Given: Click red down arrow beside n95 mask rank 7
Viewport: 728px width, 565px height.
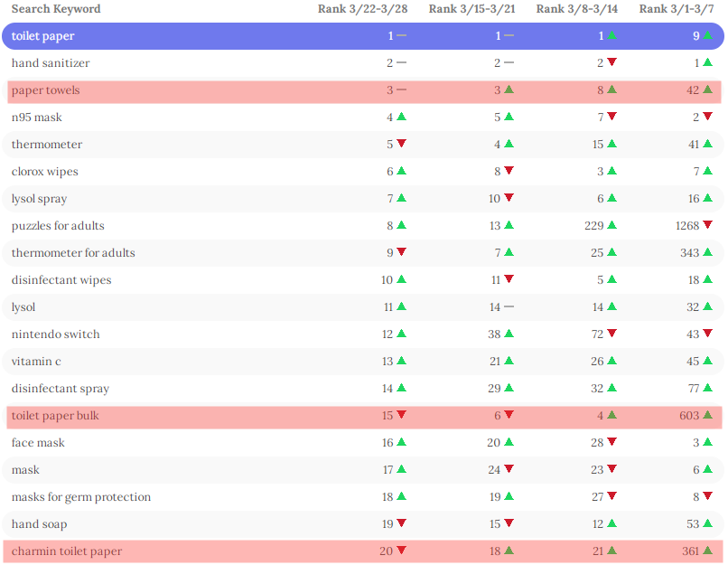Looking at the screenshot, I should coord(611,116).
